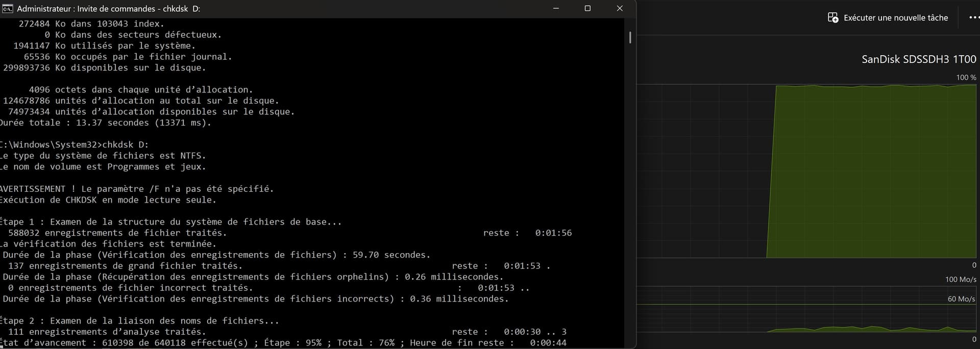Click the phase duration line showing "0.36 millisecondes"
This screenshot has height=349, width=980.
tap(256, 299)
